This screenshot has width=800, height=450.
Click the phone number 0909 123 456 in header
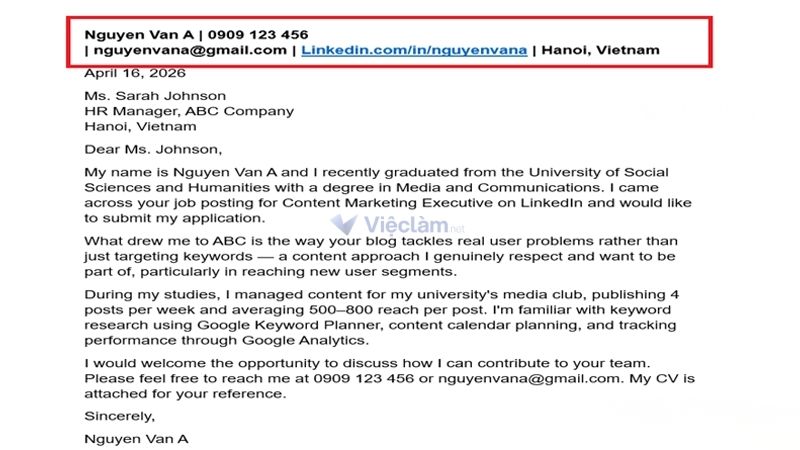click(x=258, y=35)
